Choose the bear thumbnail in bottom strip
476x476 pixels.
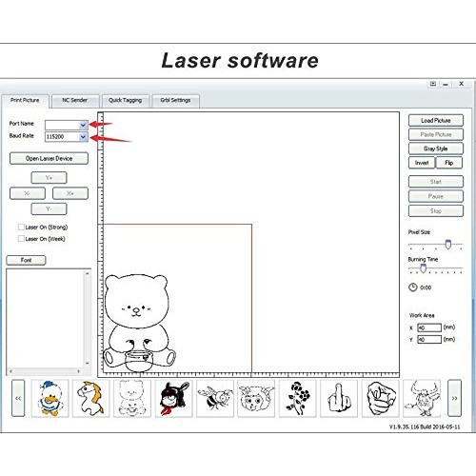(132, 398)
